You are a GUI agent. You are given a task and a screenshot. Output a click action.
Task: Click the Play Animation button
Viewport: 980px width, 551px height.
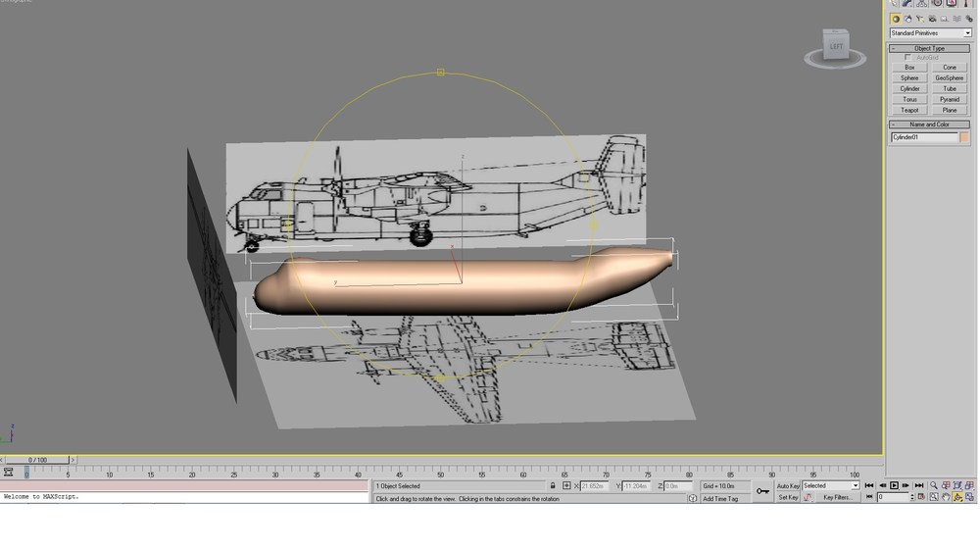pyautogui.click(x=894, y=485)
